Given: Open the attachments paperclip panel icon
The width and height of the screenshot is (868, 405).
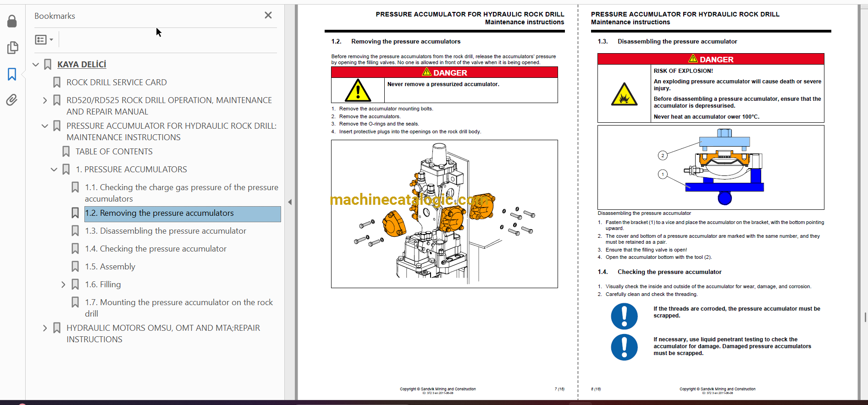Looking at the screenshot, I should click(x=12, y=100).
